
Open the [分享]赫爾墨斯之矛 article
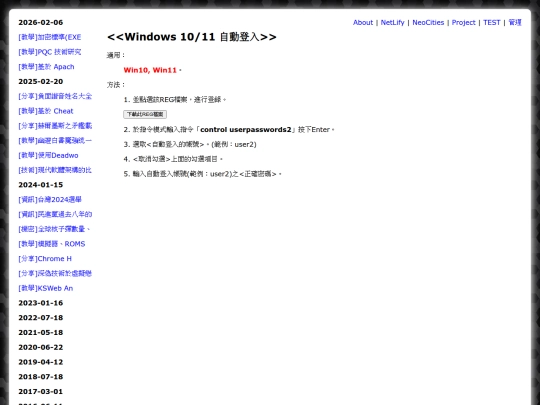(55, 126)
